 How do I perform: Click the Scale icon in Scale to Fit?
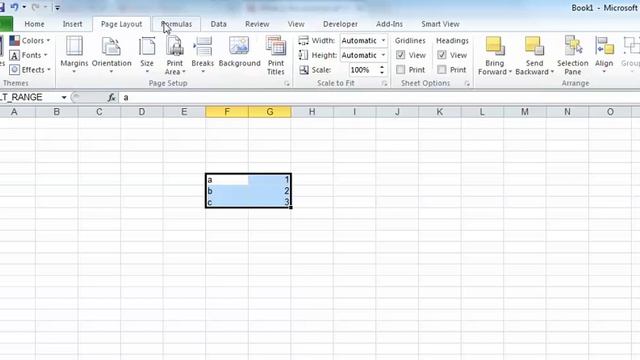pos(304,70)
